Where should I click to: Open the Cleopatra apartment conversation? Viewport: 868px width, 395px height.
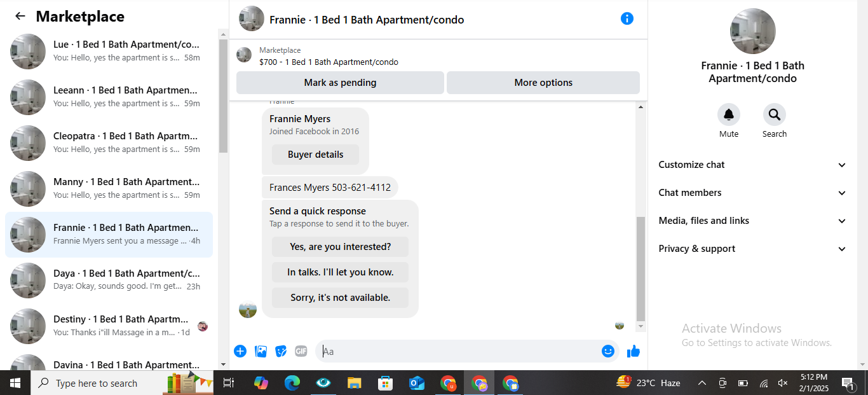[x=109, y=143]
